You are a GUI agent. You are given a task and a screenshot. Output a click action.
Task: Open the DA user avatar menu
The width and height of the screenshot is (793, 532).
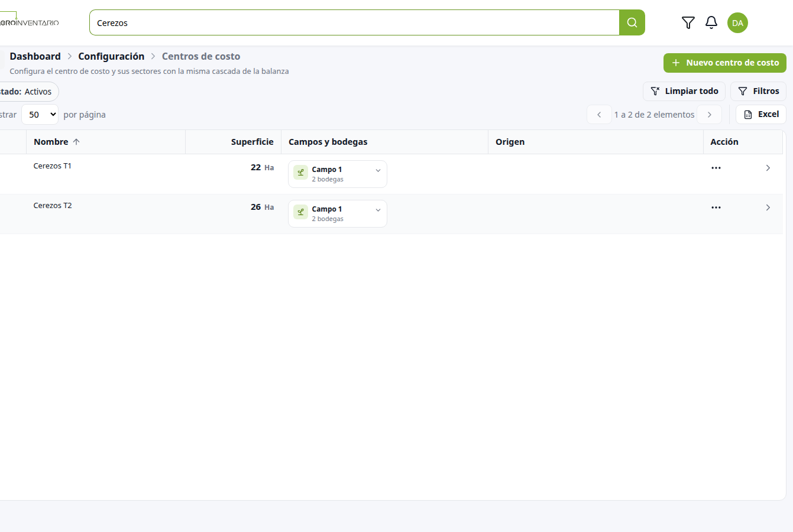[737, 23]
